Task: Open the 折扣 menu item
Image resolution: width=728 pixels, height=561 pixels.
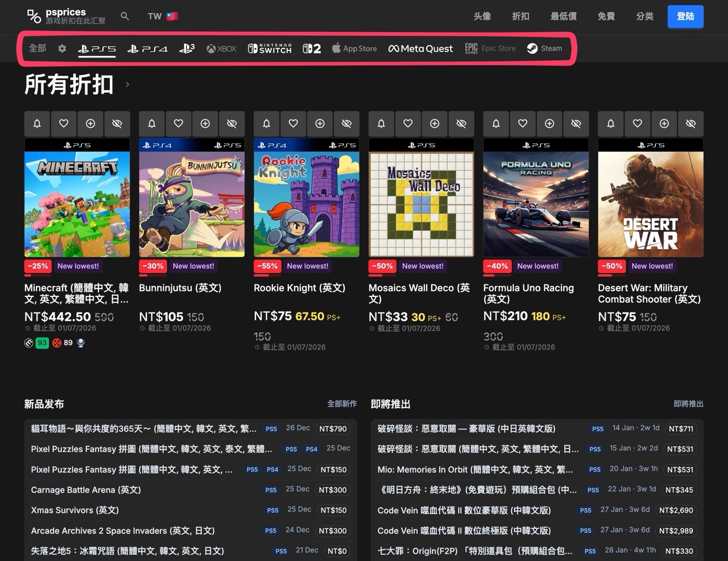Action: point(520,16)
